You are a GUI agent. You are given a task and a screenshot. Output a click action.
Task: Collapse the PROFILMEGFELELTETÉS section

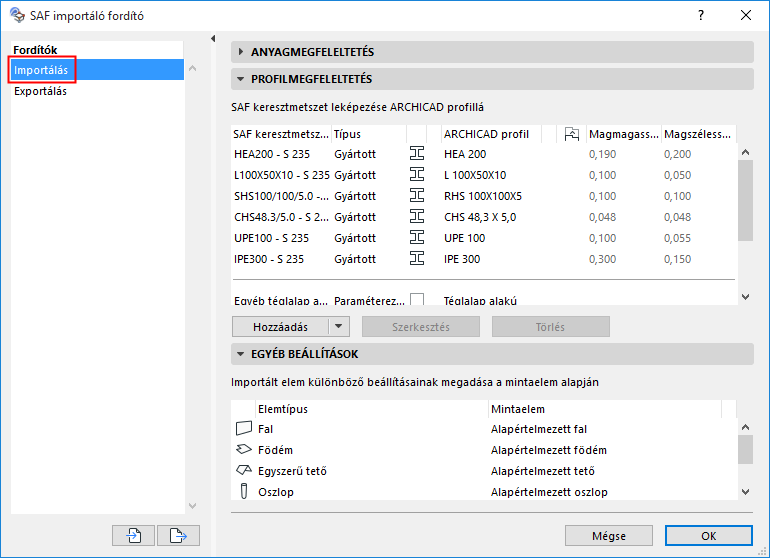point(241,79)
